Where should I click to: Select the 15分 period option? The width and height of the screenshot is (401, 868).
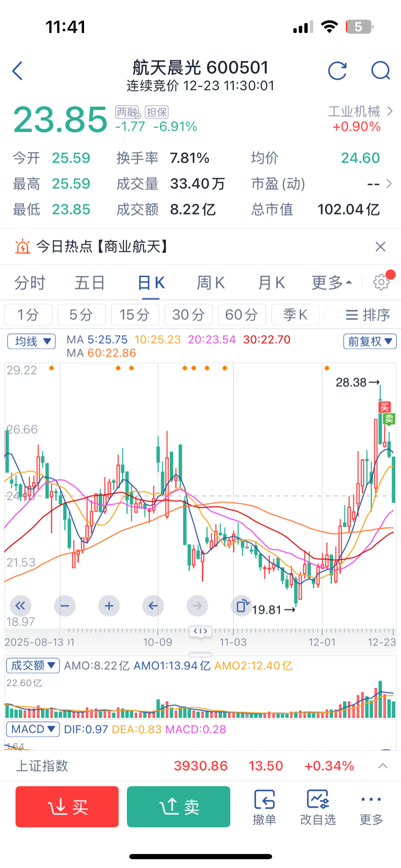(x=134, y=315)
